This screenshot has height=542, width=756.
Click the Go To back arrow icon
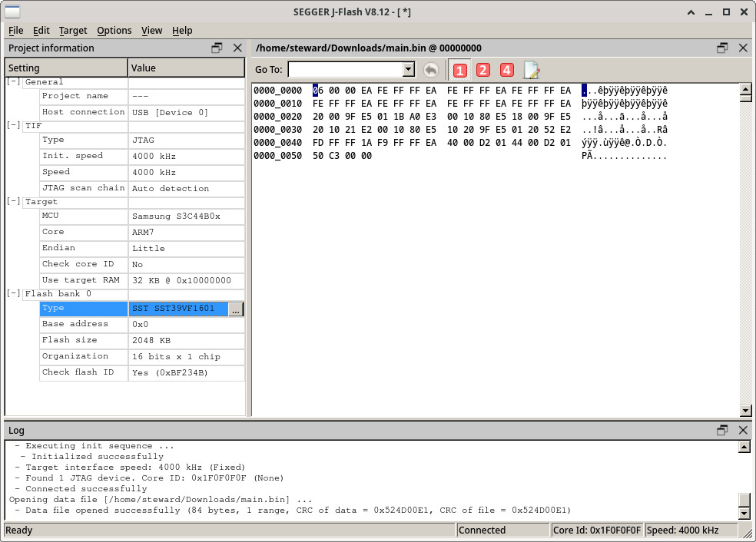coord(431,70)
